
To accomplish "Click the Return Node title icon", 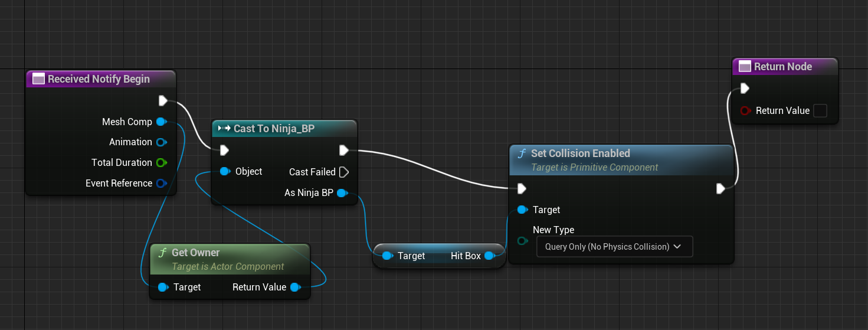I will 745,67.
